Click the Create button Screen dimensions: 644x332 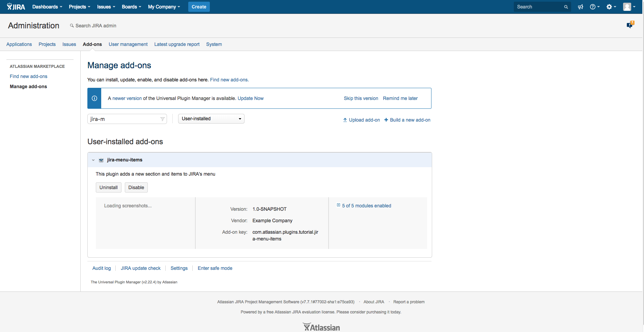(x=199, y=7)
